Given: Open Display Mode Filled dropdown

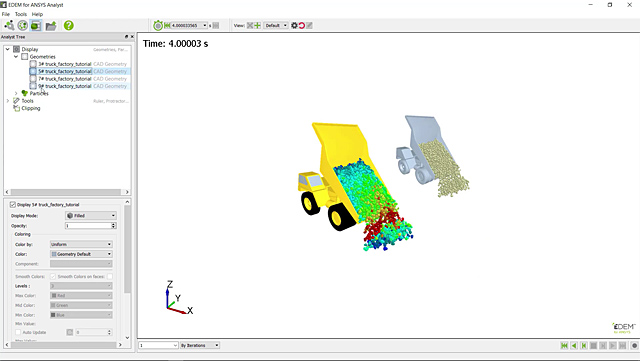Looking at the screenshot, I should tap(91, 216).
